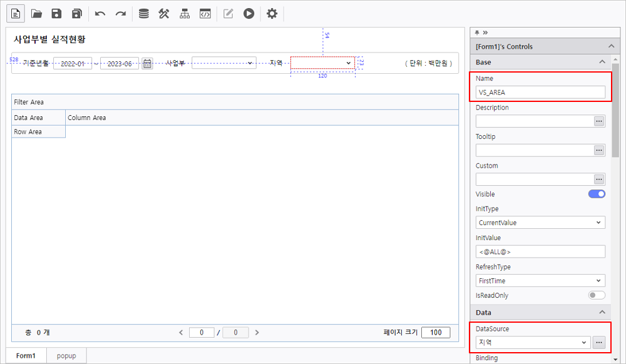Click the Name field containing VS_AREA
This screenshot has width=626, height=364.
(540, 92)
